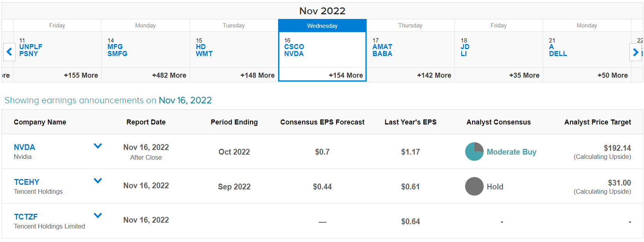Open the CSCO ticker in calendar
Viewport: 644px width, 242px height.
tap(294, 47)
